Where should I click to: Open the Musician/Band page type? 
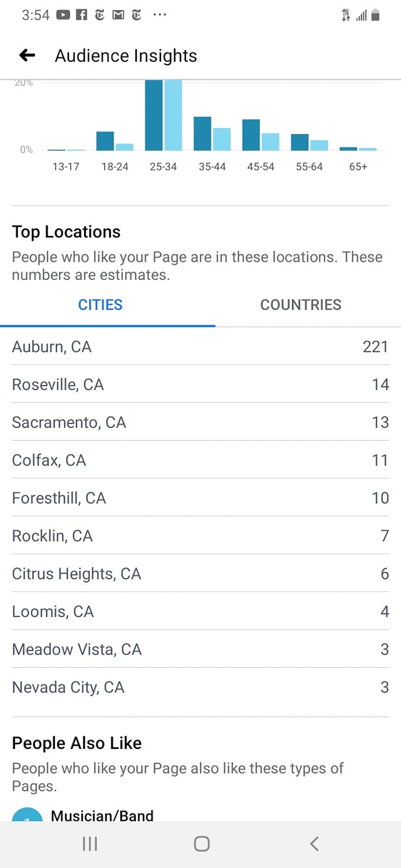tap(102, 815)
